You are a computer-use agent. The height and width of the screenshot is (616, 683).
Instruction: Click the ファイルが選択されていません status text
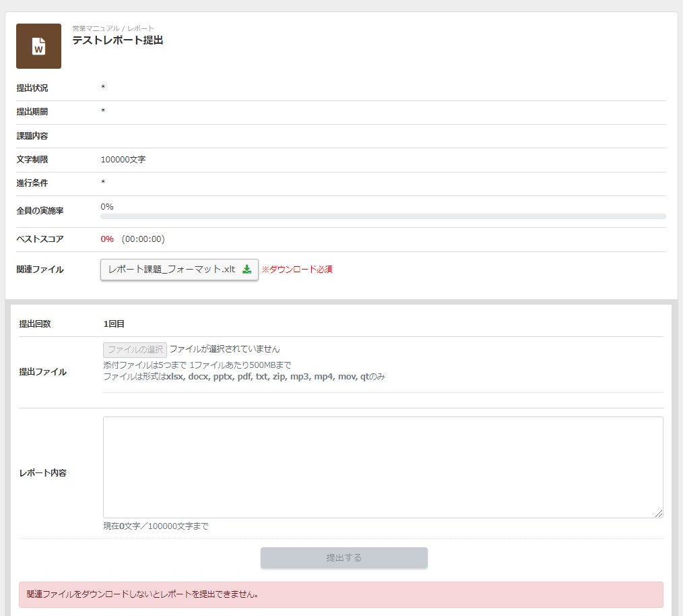coord(224,349)
